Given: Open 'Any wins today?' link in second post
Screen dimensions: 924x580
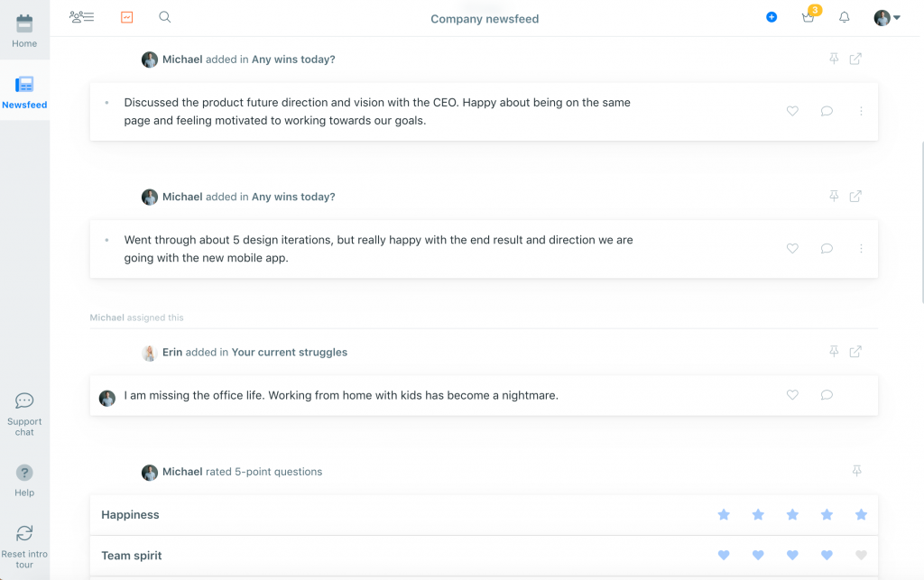Looking at the screenshot, I should (x=293, y=197).
